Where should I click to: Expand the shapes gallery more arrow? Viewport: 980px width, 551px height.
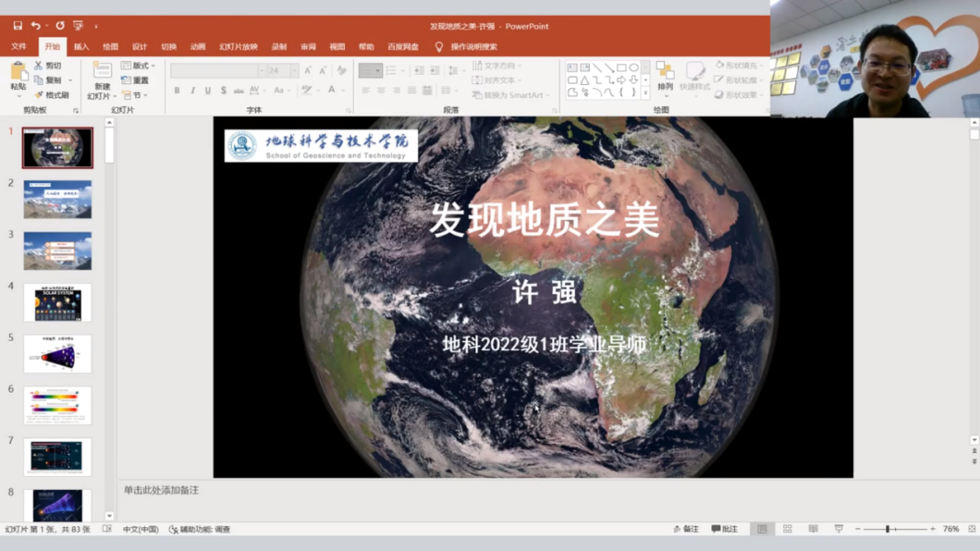(645, 93)
